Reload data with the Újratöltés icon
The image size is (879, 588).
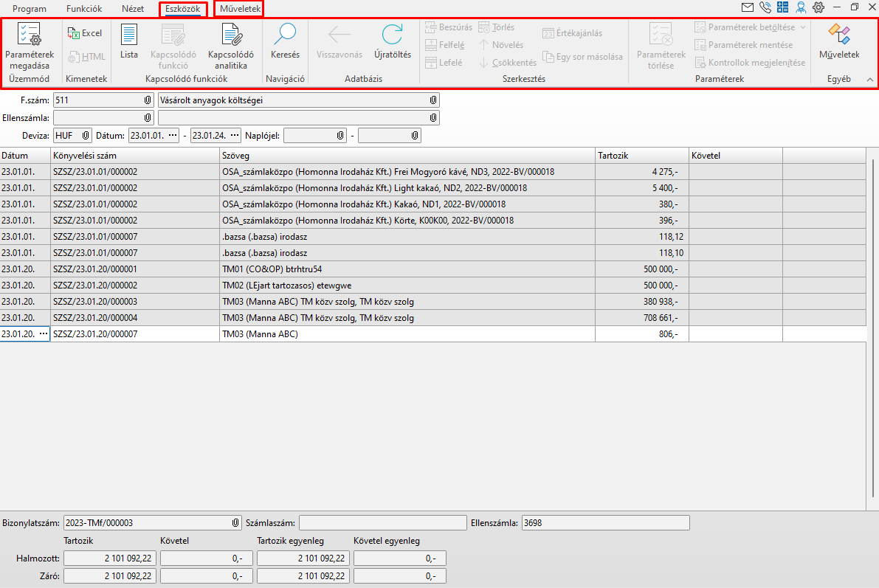(x=393, y=35)
